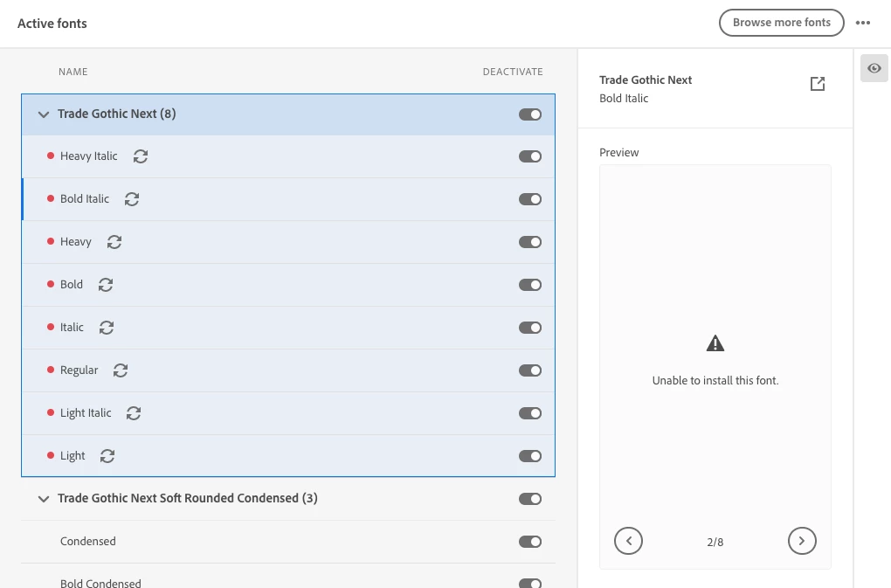Select the Heavy Italic row
This screenshot has height=588, width=891.
pyautogui.click(x=288, y=156)
